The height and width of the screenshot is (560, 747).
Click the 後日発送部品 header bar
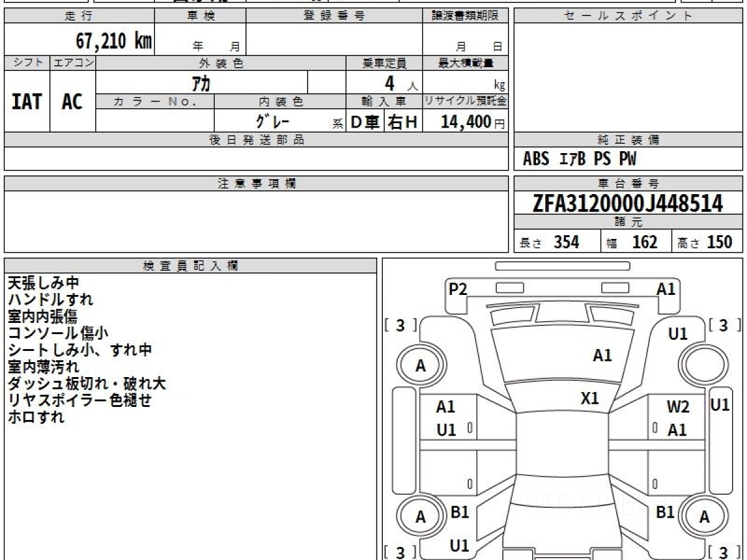[x=256, y=140]
